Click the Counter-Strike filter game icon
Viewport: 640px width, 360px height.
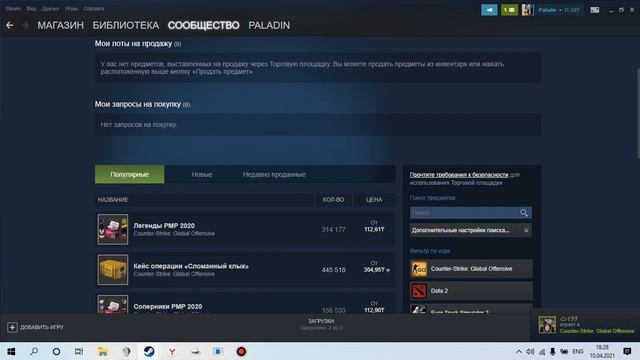tap(419, 269)
